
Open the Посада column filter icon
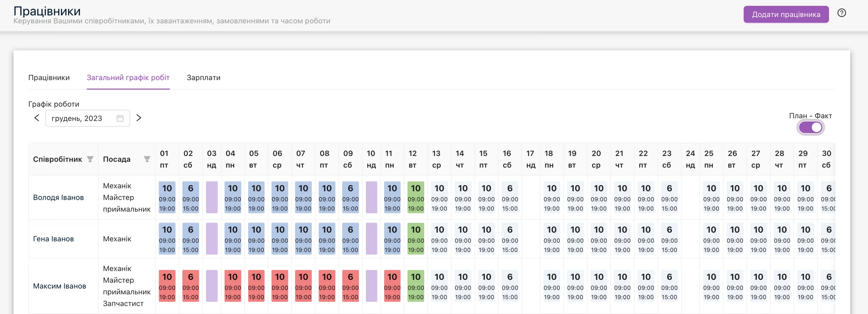[x=147, y=159]
